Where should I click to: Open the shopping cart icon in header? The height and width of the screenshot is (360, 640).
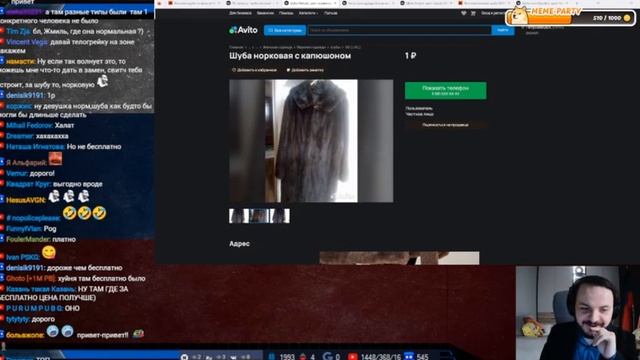[x=473, y=13]
